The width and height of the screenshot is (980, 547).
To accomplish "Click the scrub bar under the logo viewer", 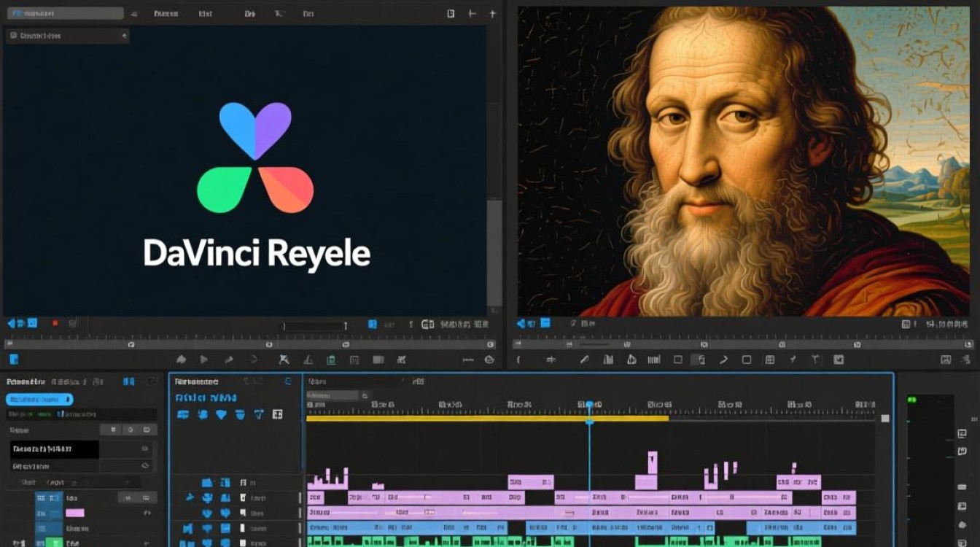I will [x=250, y=343].
